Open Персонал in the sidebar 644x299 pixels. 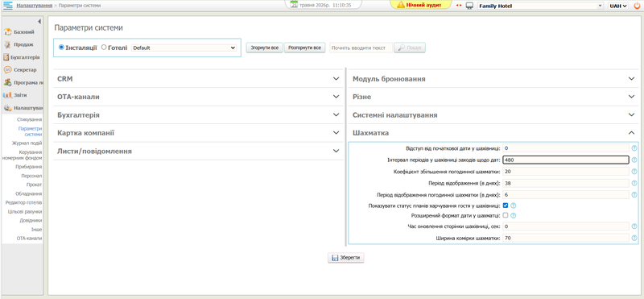(32, 176)
